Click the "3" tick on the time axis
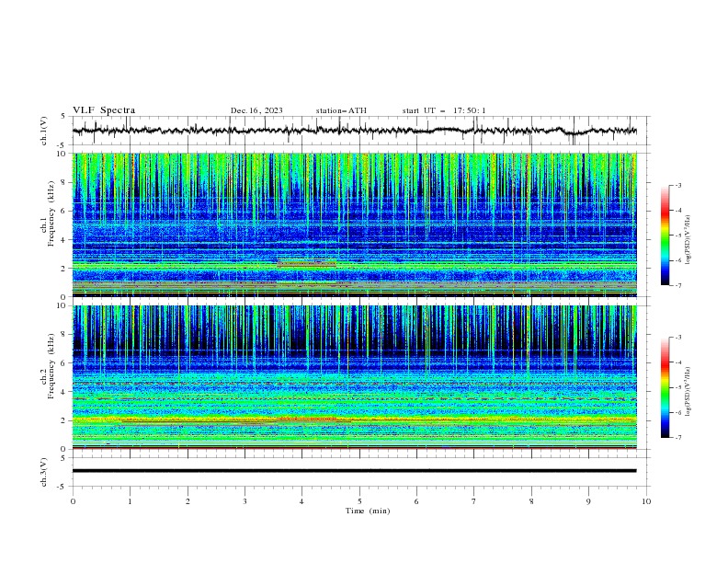728x563 pixels. [x=245, y=501]
